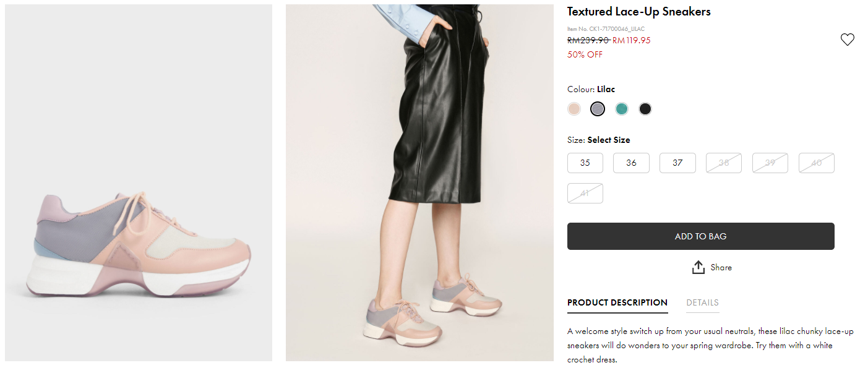Select the lilac colour swatch
The width and height of the screenshot is (868, 368).
[x=597, y=109]
